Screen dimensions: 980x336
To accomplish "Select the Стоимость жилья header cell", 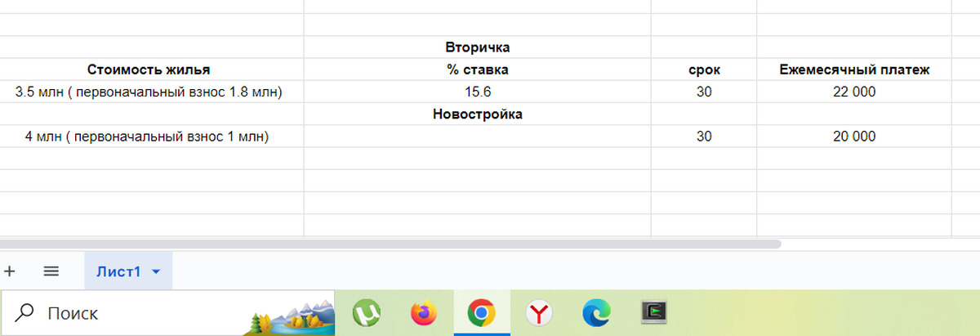I will (x=152, y=69).
